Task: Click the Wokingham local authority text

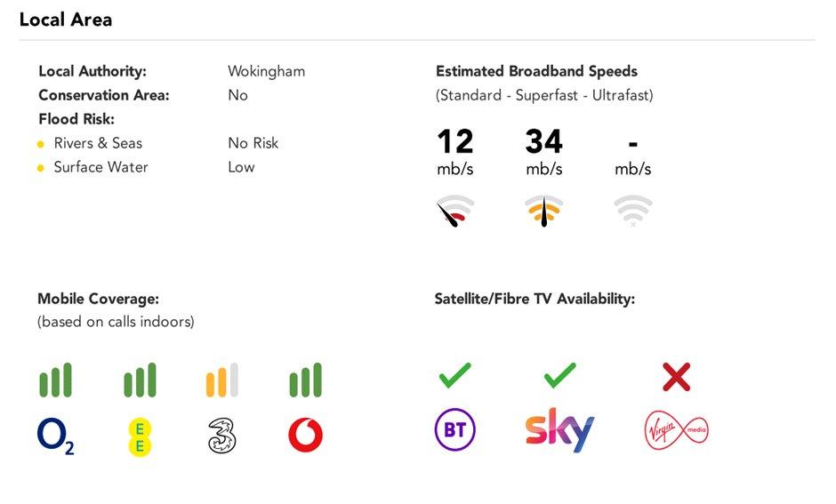Action: coord(267,71)
